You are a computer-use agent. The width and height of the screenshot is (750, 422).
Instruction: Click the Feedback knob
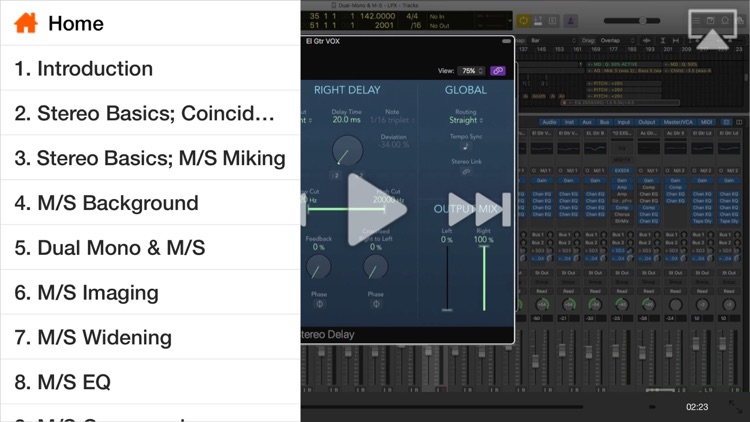318,267
